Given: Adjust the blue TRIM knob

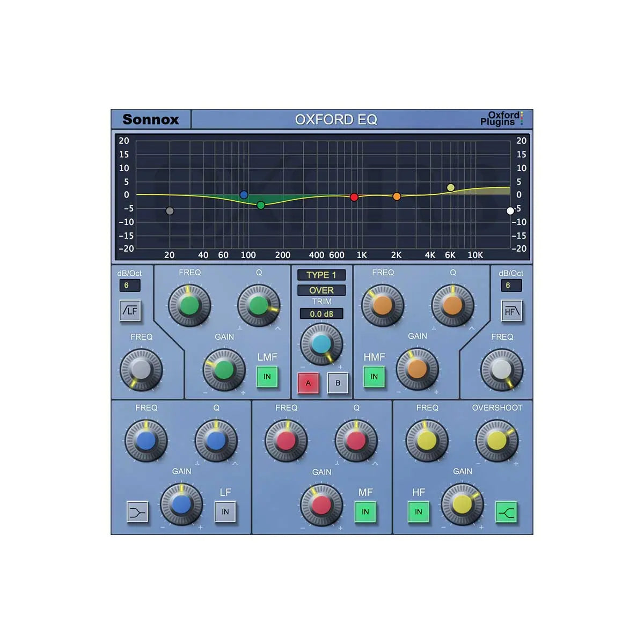Looking at the screenshot, I should click(320, 343).
